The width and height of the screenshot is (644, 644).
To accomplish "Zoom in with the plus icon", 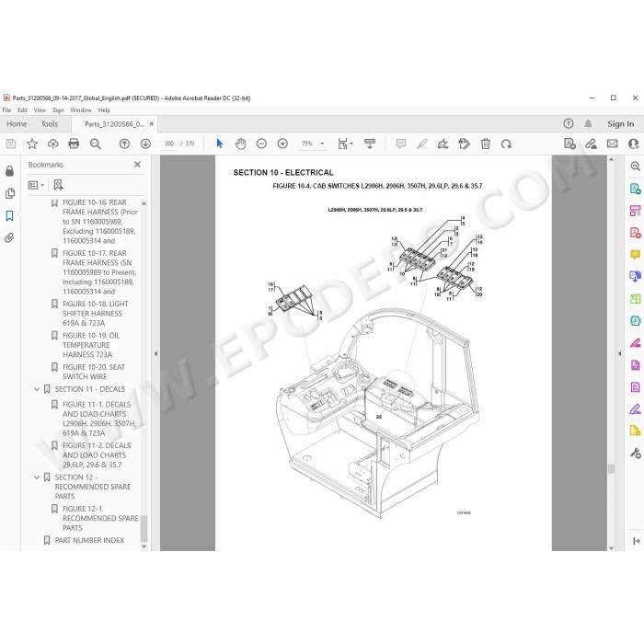I will pyautogui.click(x=282, y=144).
